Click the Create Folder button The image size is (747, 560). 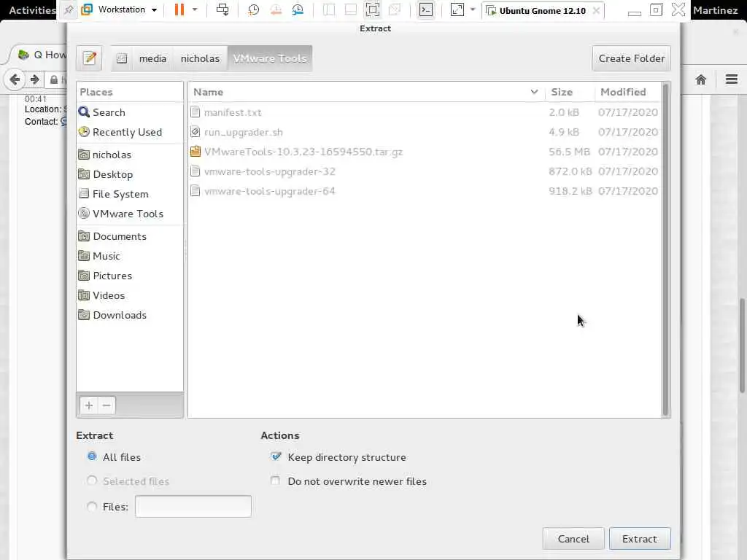[x=632, y=58]
